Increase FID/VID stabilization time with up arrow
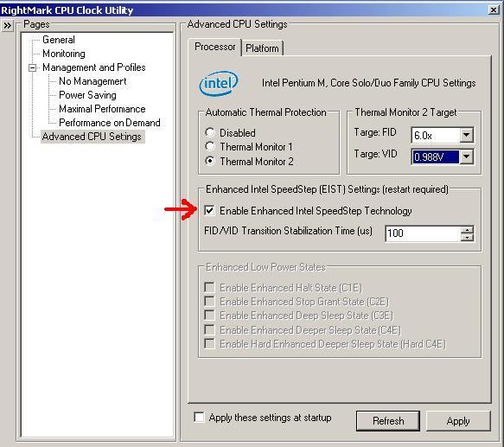This screenshot has height=447, width=504. point(467,230)
